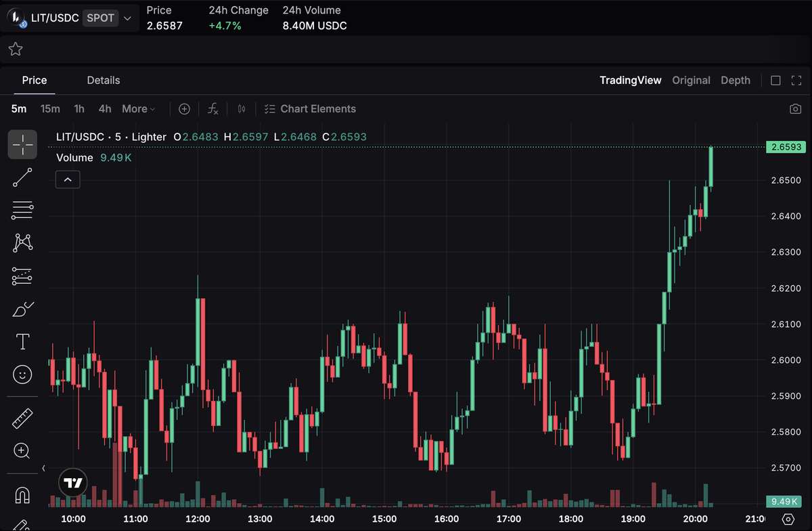This screenshot has width=812, height=531.
Task: Click the 24h Change value +4.7%
Action: 225,26
